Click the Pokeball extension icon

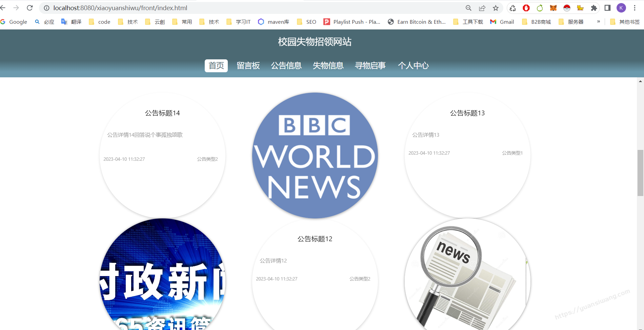[567, 8]
